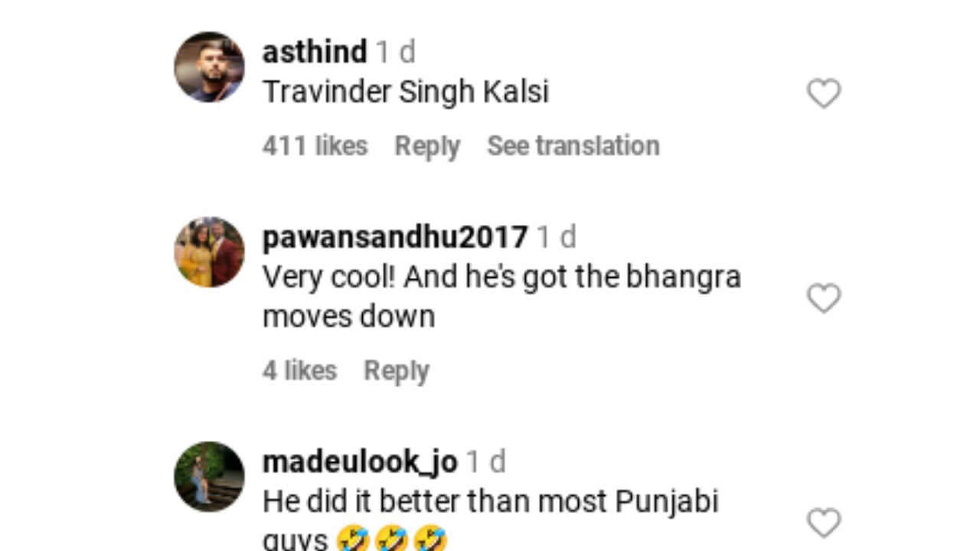Select 'Very cool! And he's got the bhangra' text
Image resolution: width=980 pixels, height=551 pixels.
coord(501,277)
